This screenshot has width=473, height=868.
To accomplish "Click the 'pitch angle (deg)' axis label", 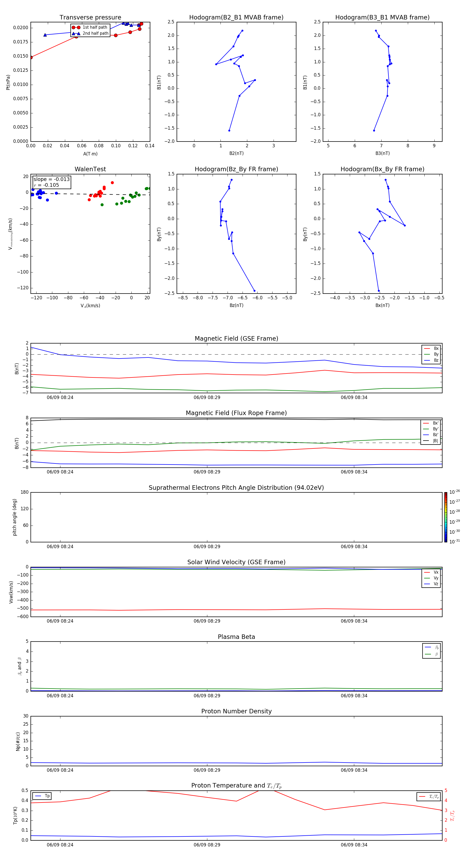I will (x=14, y=517).
